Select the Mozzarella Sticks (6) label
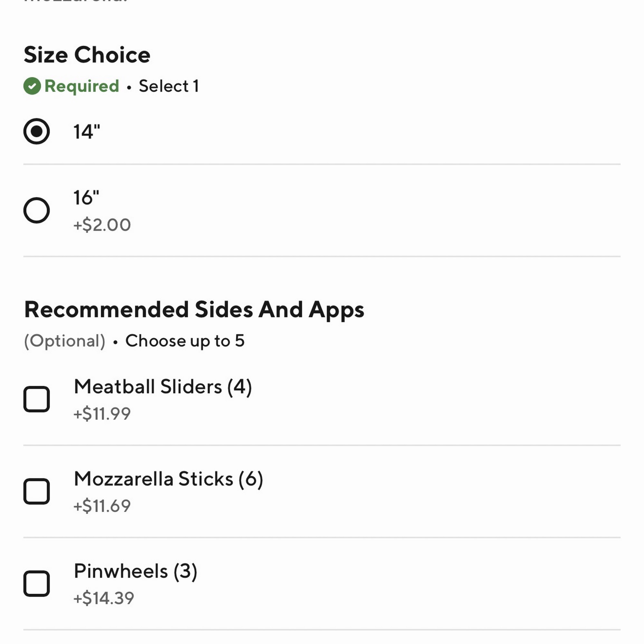 point(168,479)
